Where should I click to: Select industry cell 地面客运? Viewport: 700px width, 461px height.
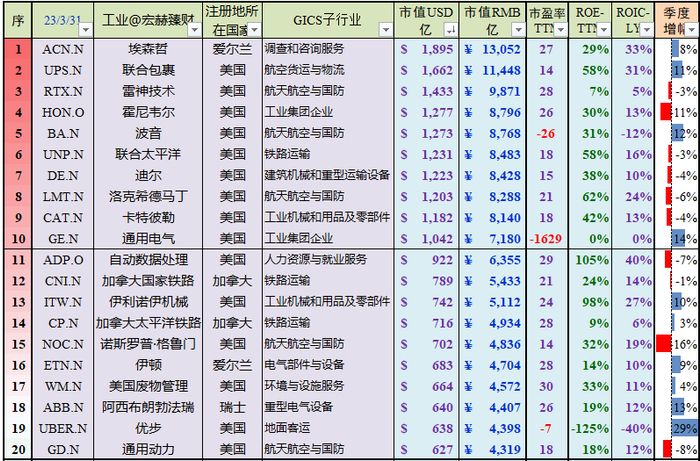[x=328, y=428]
